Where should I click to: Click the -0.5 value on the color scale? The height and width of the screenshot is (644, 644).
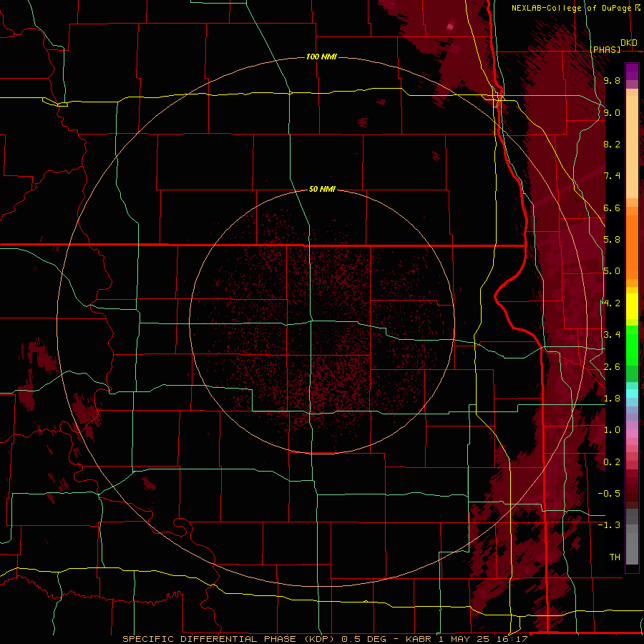609,494
